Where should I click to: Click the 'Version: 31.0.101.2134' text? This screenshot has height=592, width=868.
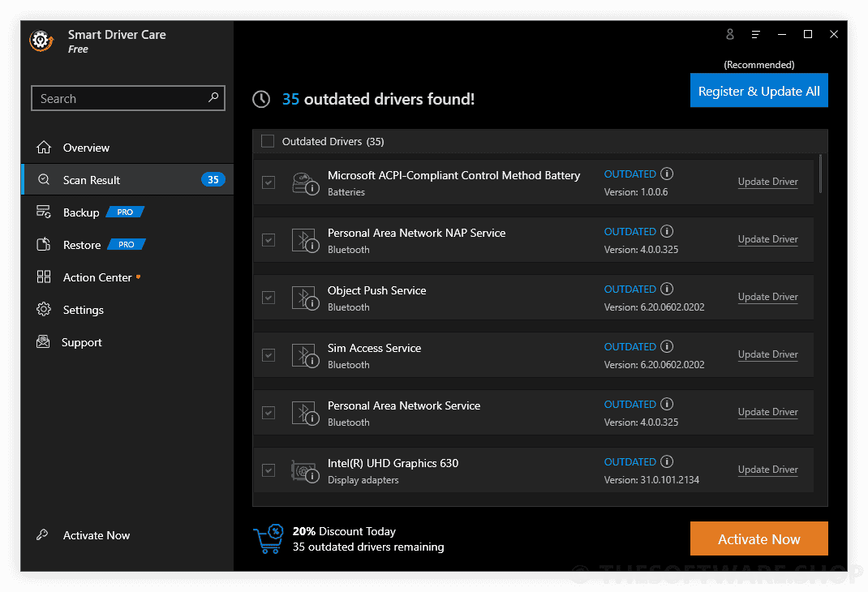click(x=651, y=480)
